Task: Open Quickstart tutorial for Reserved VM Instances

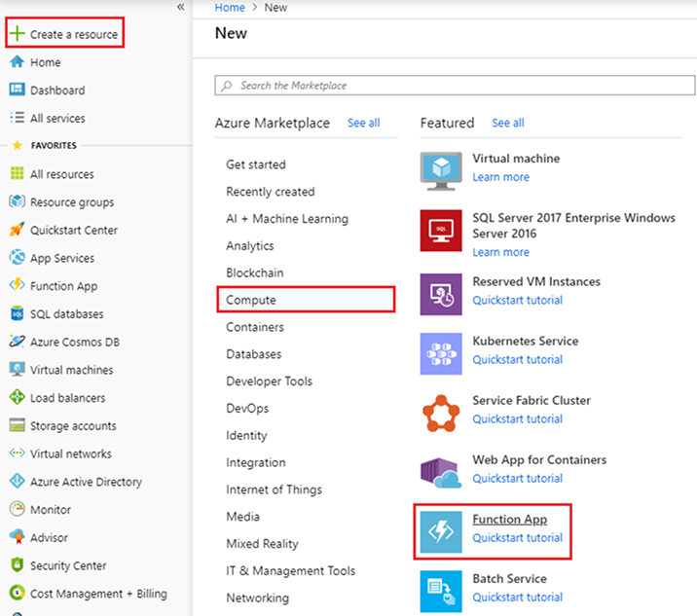Action: click(518, 301)
